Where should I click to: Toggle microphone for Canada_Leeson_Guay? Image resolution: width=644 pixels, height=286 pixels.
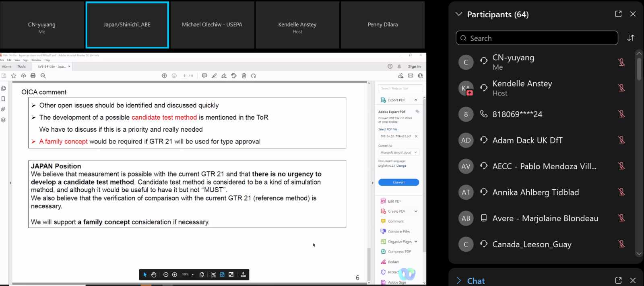coord(621,244)
